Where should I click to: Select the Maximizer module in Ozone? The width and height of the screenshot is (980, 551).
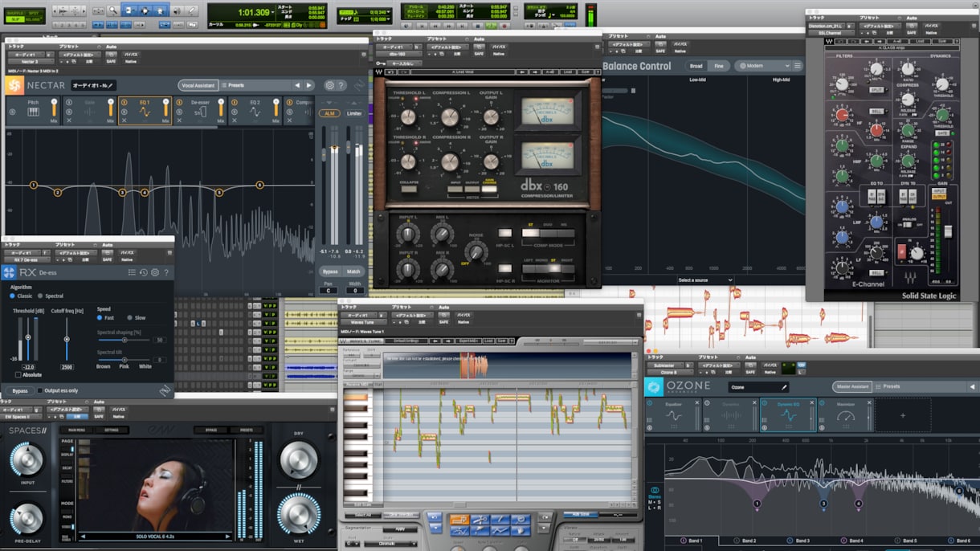845,414
